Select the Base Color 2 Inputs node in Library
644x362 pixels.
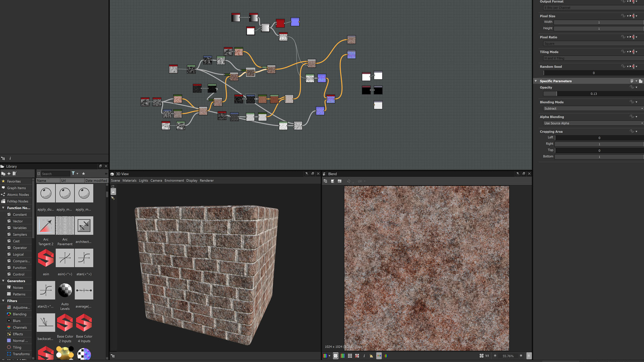65,322
